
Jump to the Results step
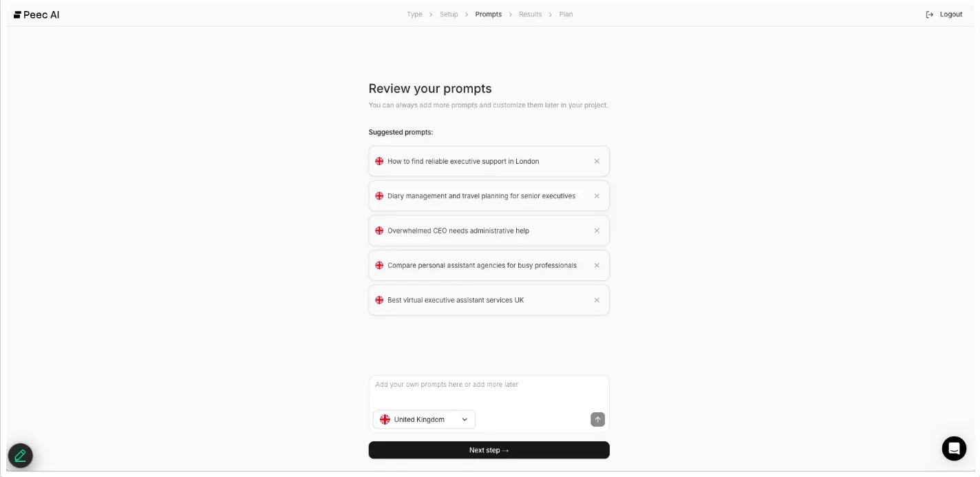(x=530, y=14)
